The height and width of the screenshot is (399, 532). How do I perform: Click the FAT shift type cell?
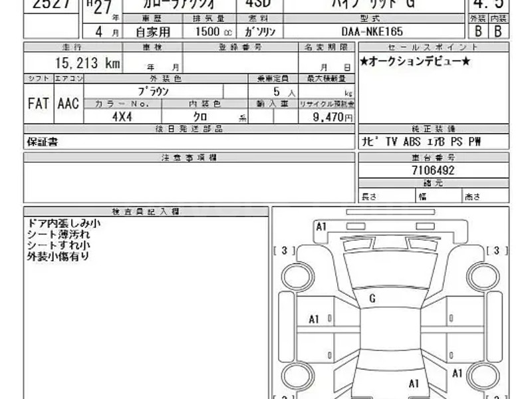pos(39,104)
